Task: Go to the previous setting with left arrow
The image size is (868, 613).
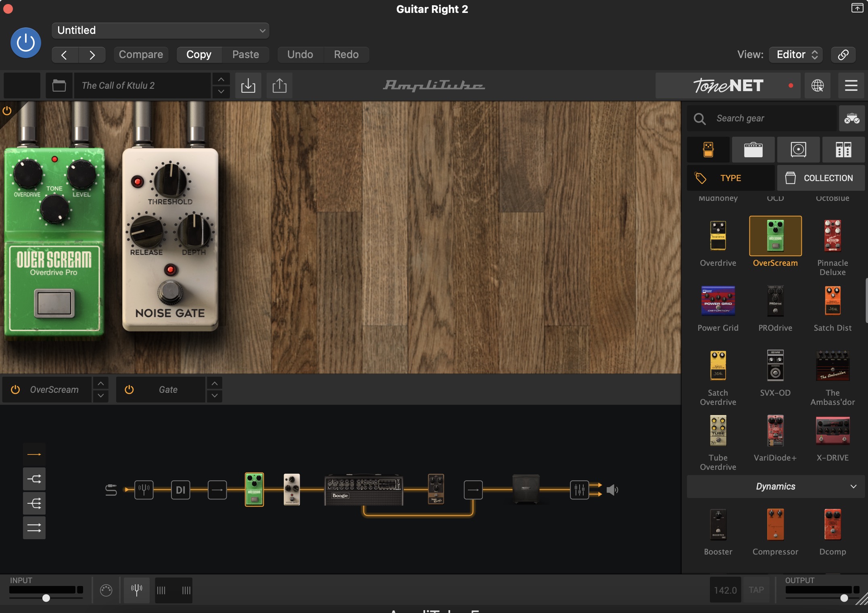Action: coord(65,55)
